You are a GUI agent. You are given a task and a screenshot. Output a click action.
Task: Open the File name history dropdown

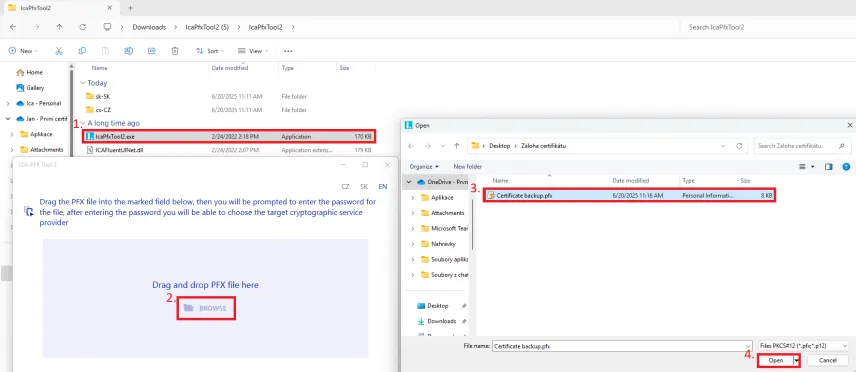click(748, 346)
